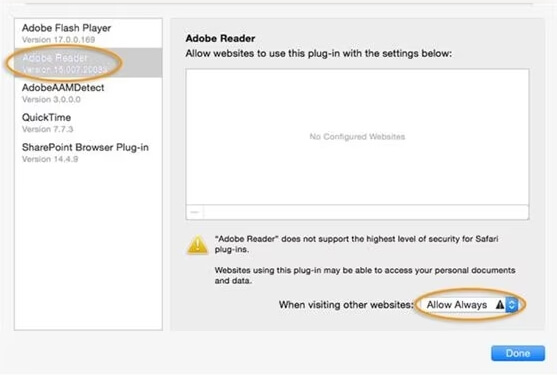The width and height of the screenshot is (557, 375).
Task: Click 'Version 17.0.0.169' text
Action: click(58, 40)
